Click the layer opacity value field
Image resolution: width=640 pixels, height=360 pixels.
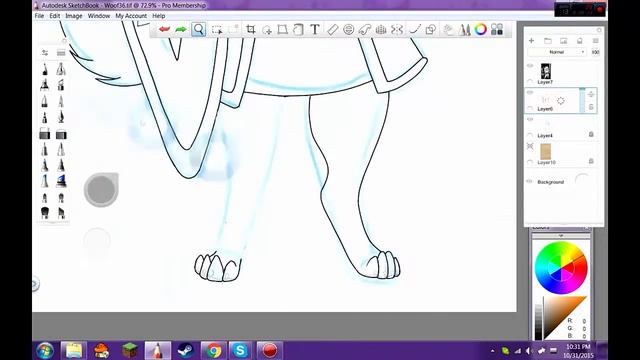[596, 52]
